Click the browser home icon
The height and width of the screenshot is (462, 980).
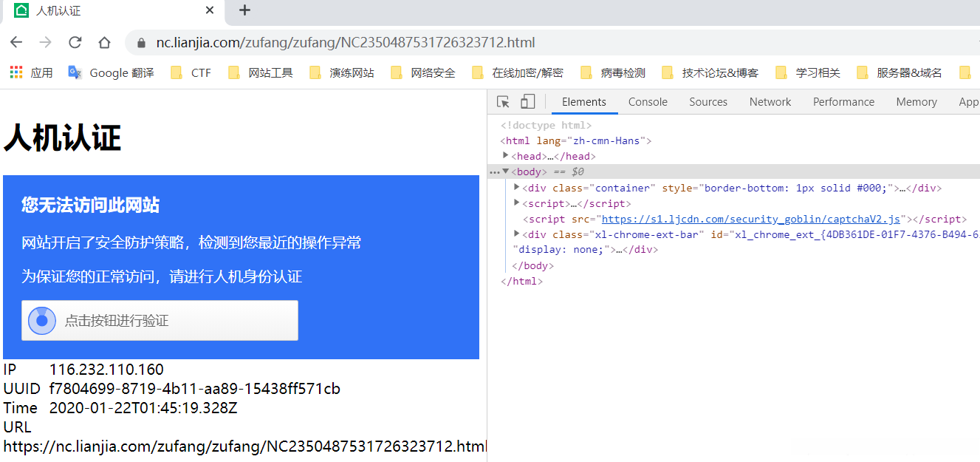104,43
